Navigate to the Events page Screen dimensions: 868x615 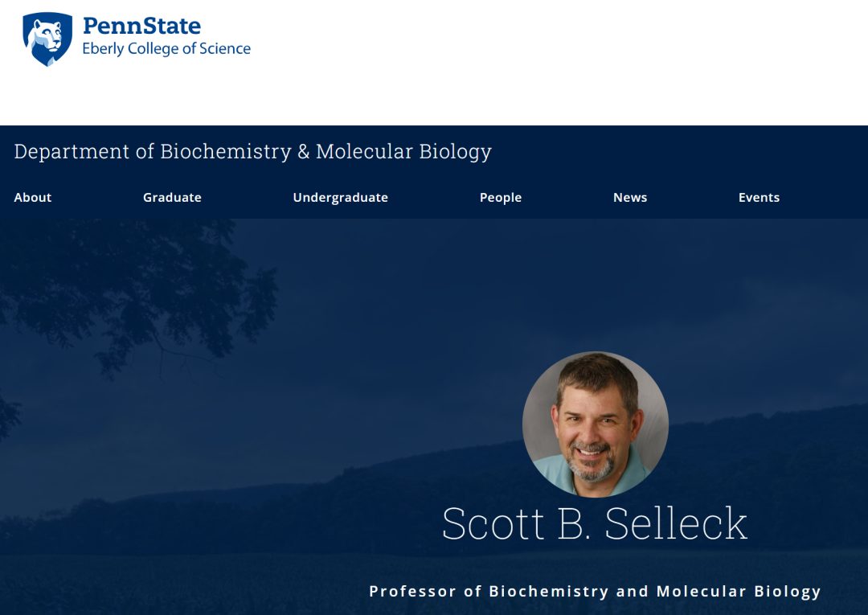[x=759, y=198]
